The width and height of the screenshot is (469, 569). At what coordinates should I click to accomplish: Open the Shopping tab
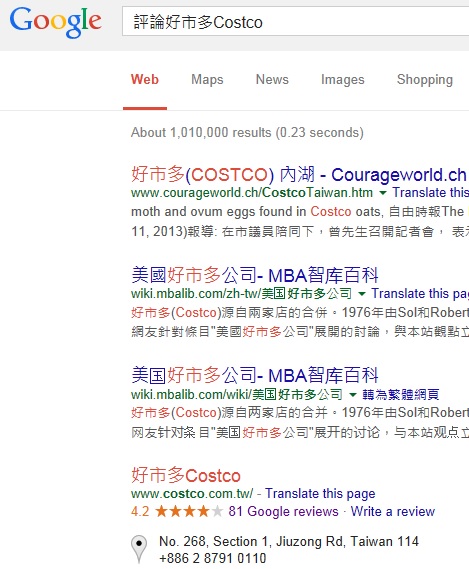point(425,79)
